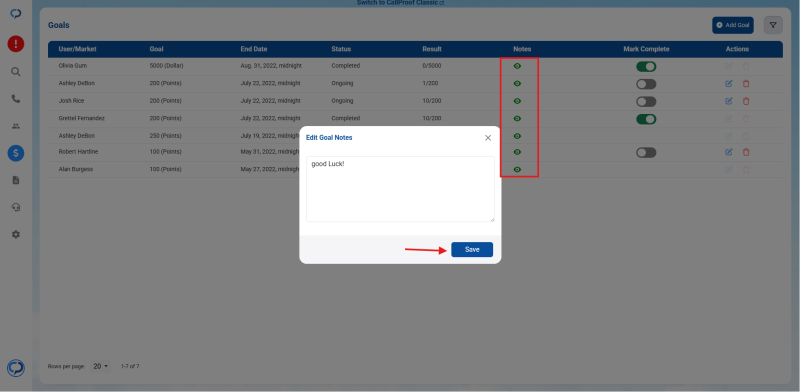This screenshot has width=800, height=392.
Task: Click the Switch to CallProof Classic link
Action: click(x=400, y=3)
